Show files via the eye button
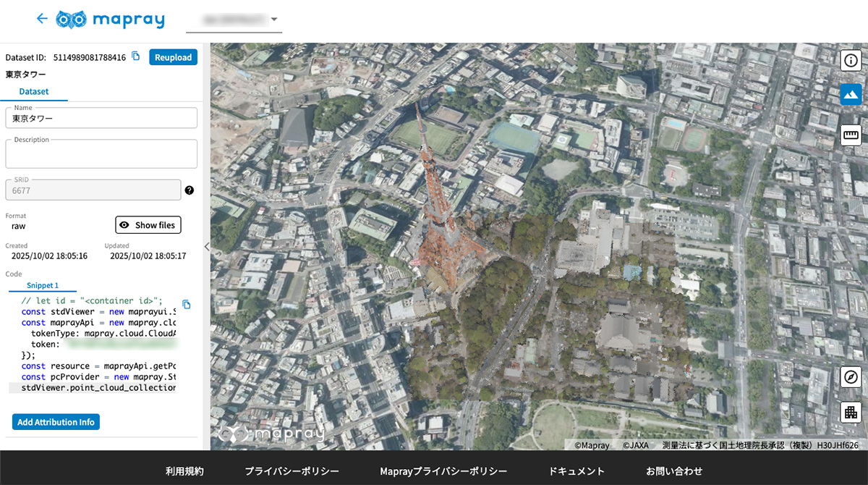The height and width of the screenshot is (485, 868). pos(148,225)
